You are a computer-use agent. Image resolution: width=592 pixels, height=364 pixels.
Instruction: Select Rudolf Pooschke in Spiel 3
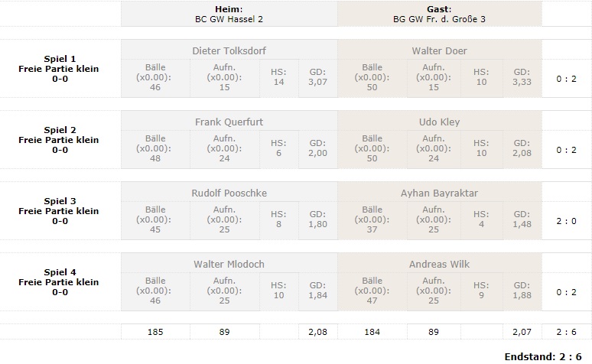point(229,193)
